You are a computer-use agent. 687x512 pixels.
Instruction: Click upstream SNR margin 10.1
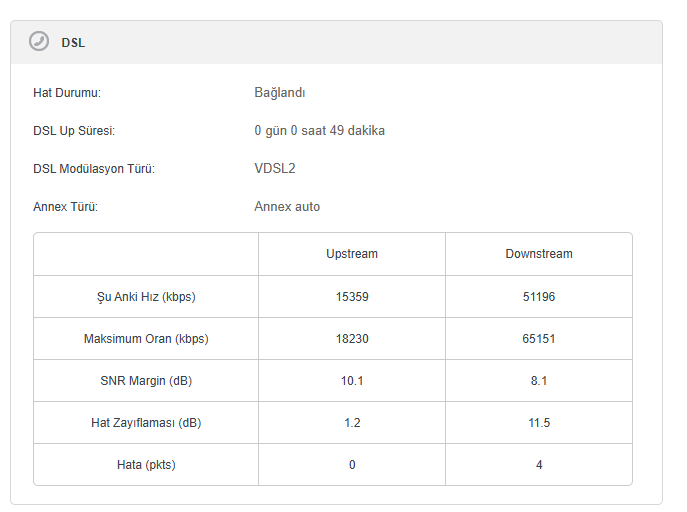(352, 381)
